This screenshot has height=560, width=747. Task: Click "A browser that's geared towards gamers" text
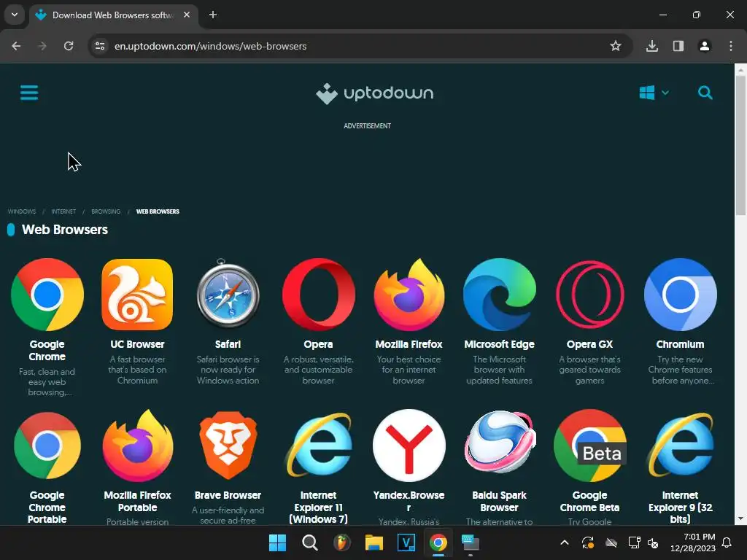[589, 370]
